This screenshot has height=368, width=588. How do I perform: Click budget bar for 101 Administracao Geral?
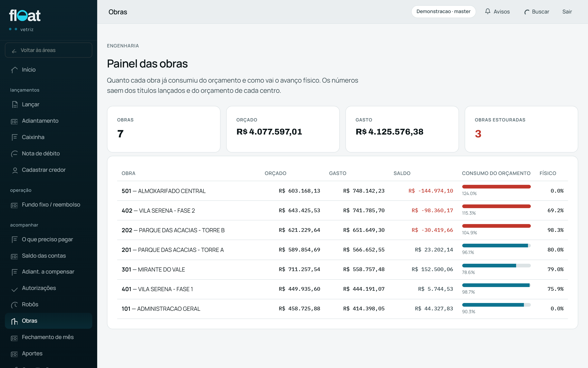click(496, 305)
